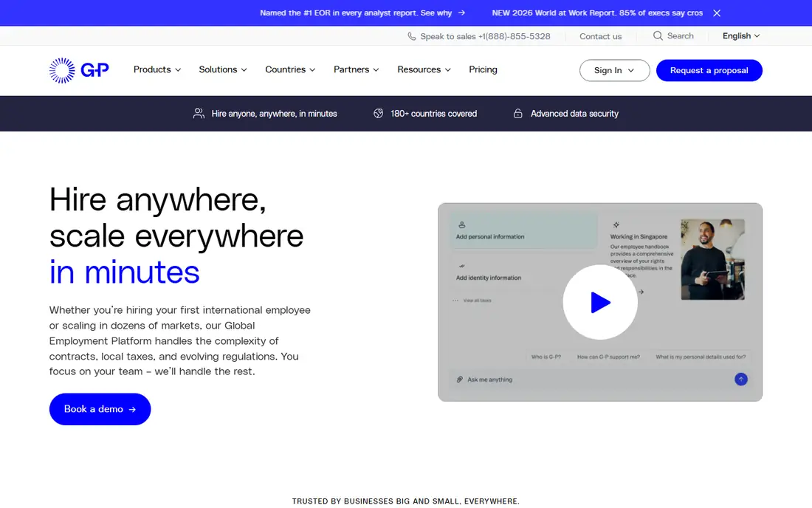Image resolution: width=812 pixels, height=508 pixels.
Task: Click the send arrow in the chat preview
Action: [x=741, y=380]
